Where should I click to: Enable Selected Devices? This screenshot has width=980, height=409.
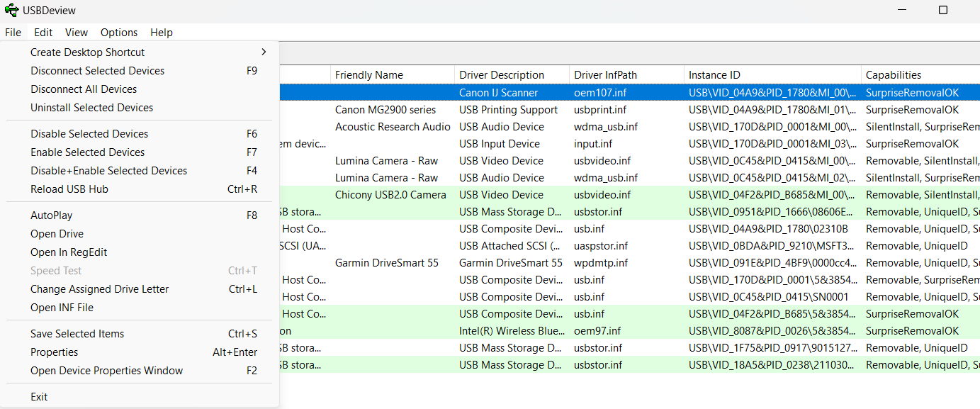pyautogui.click(x=87, y=152)
